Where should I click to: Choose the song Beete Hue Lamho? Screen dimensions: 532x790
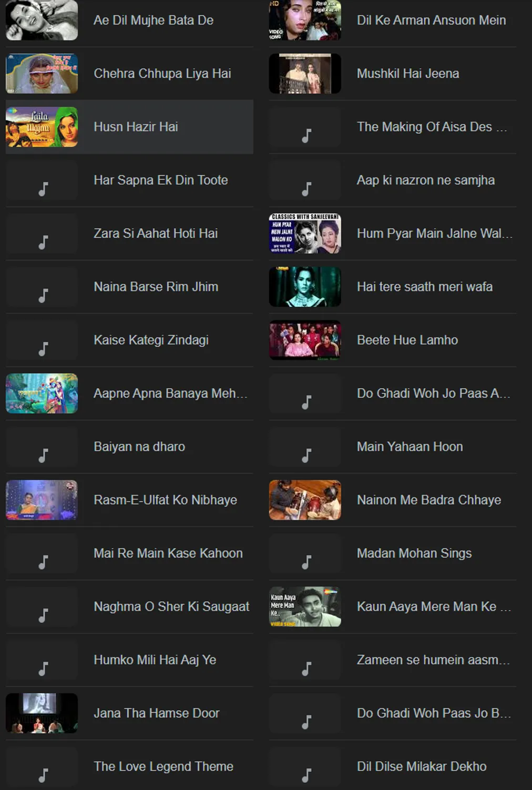point(407,340)
